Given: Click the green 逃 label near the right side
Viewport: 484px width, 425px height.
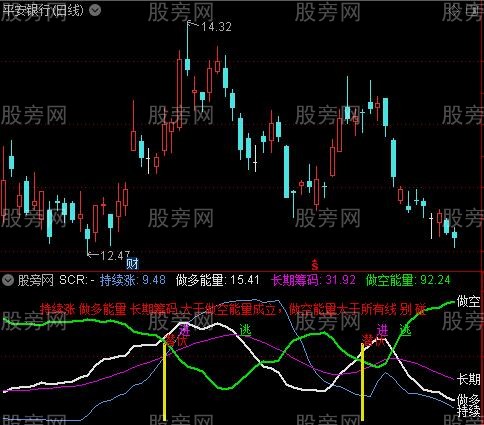Looking at the screenshot, I should tap(405, 330).
